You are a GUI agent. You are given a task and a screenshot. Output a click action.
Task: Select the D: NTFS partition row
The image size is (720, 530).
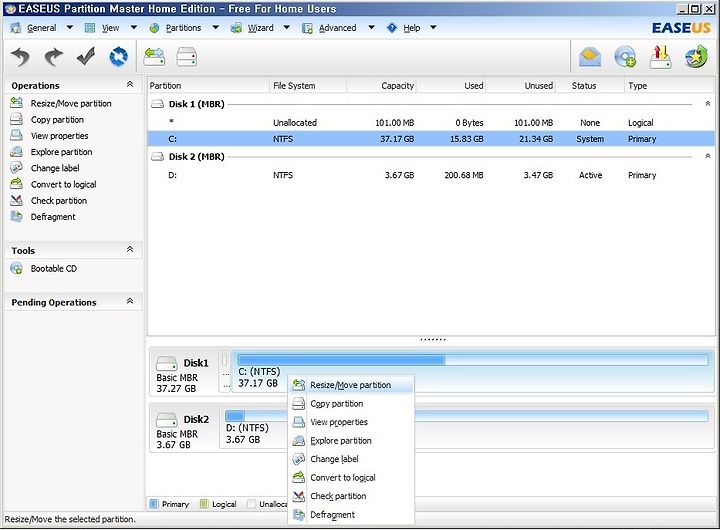pyautogui.click(x=431, y=175)
